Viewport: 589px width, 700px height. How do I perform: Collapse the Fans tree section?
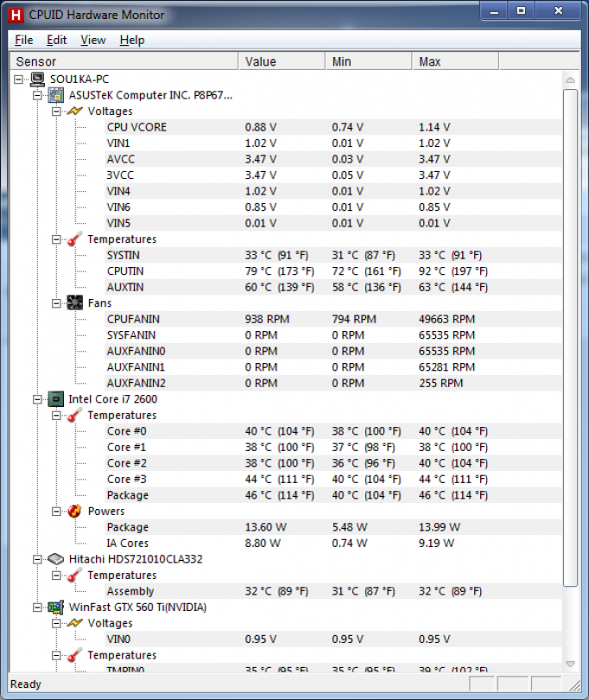click(56, 303)
